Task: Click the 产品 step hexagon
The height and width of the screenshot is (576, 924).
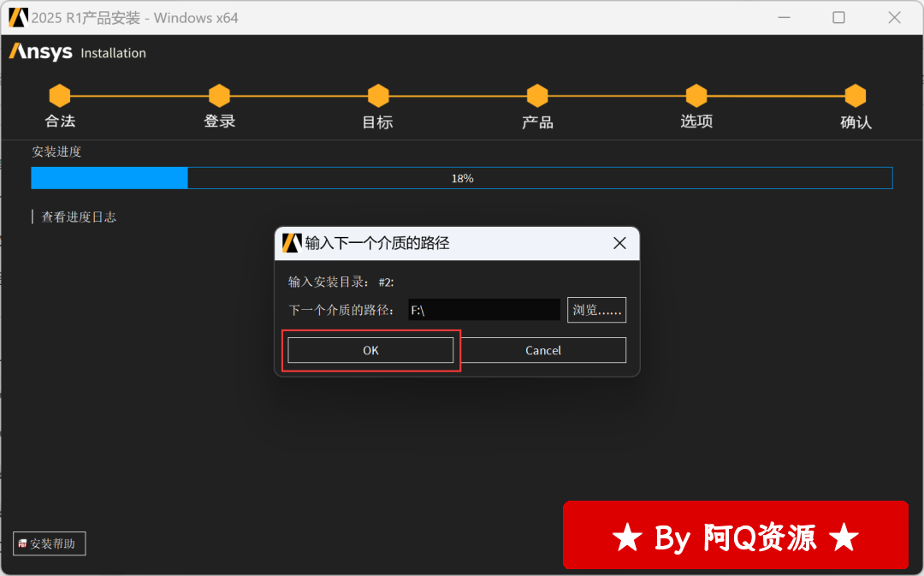Action: click(537, 96)
